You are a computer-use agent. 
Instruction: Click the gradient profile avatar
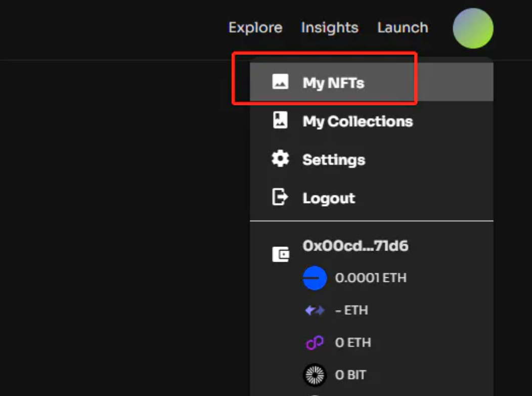[x=473, y=28]
